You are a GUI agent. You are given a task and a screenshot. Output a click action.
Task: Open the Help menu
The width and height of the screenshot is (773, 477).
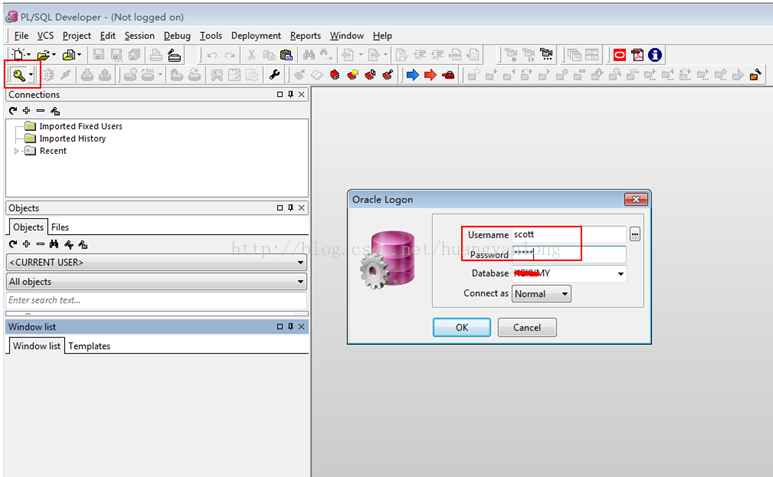coord(382,35)
